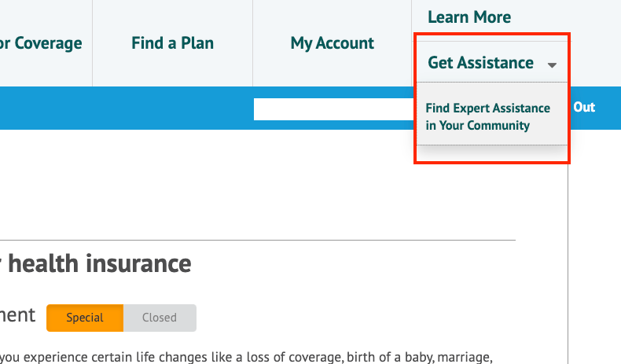Screen dimensions: 621x364
Task: Click the Log Out link on blue bar
Action: coord(584,108)
